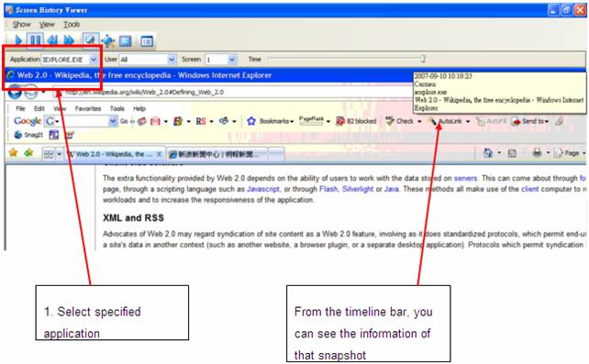Click the Time slider handle
The width and height of the screenshot is (589, 364).
[423, 59]
